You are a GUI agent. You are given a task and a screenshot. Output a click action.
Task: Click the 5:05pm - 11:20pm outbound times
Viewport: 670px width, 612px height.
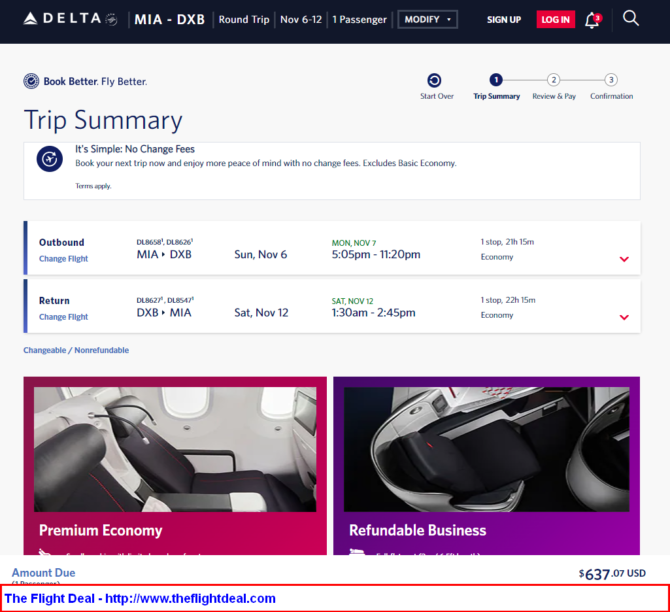pyautogui.click(x=376, y=255)
